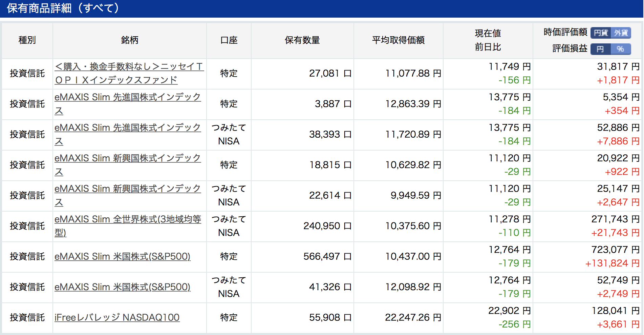Click the 種別 column header
644x335 pixels.
(x=27, y=40)
